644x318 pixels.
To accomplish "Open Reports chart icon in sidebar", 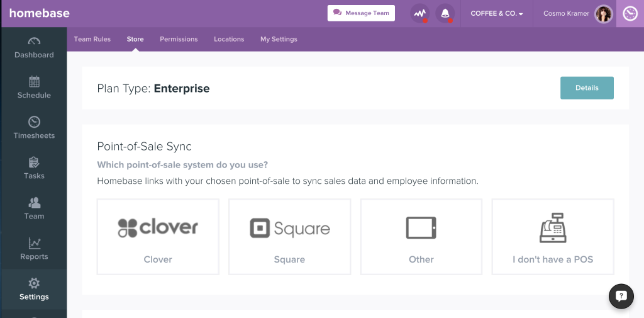I will (34, 242).
